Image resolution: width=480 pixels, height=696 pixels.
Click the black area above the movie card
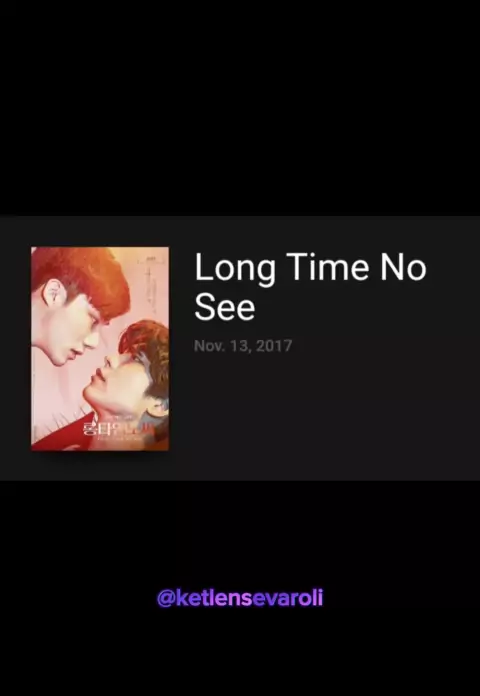pyautogui.click(x=240, y=107)
